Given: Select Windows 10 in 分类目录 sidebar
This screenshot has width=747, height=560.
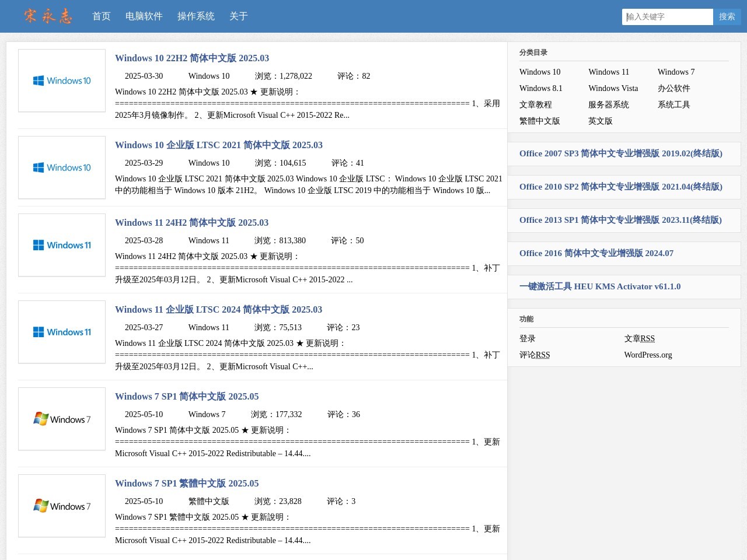Looking at the screenshot, I should 540,72.
